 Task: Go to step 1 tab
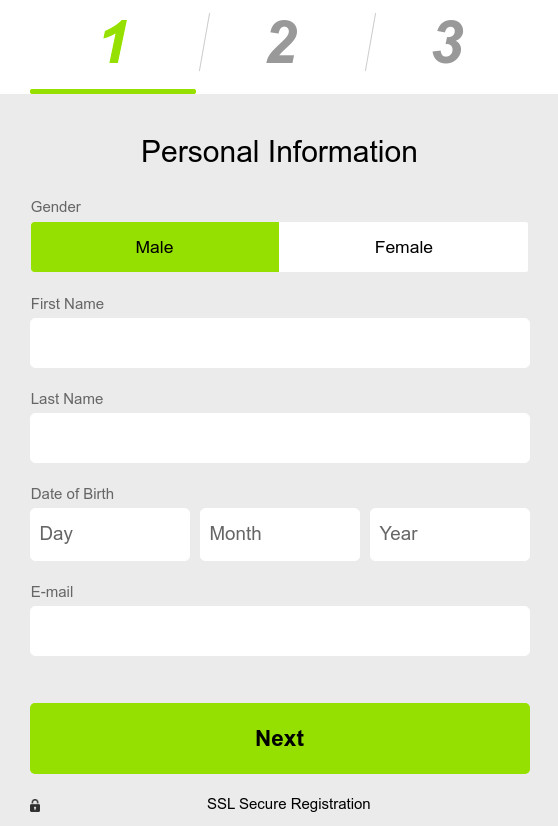click(114, 42)
